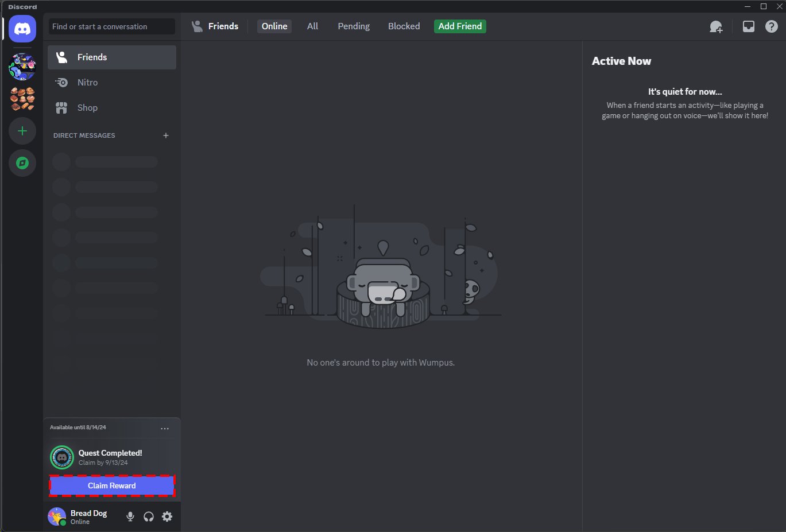This screenshot has height=532, width=786.
Task: Open Bread Dog user avatar panel
Action: pyautogui.click(x=57, y=517)
